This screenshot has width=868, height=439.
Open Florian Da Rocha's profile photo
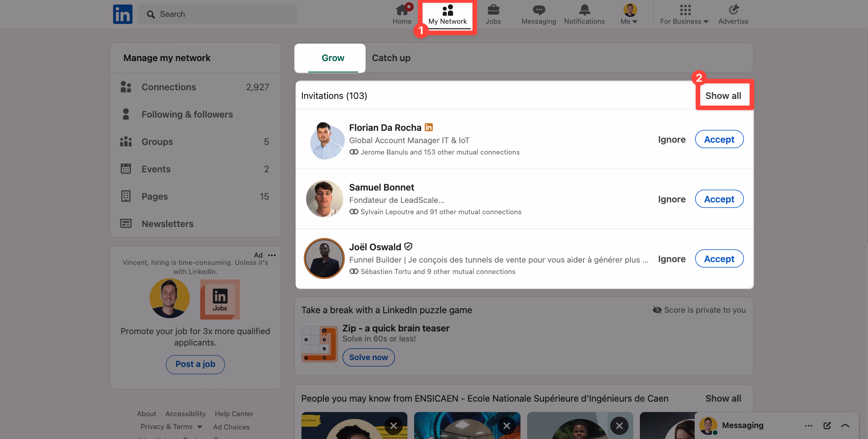(x=327, y=141)
